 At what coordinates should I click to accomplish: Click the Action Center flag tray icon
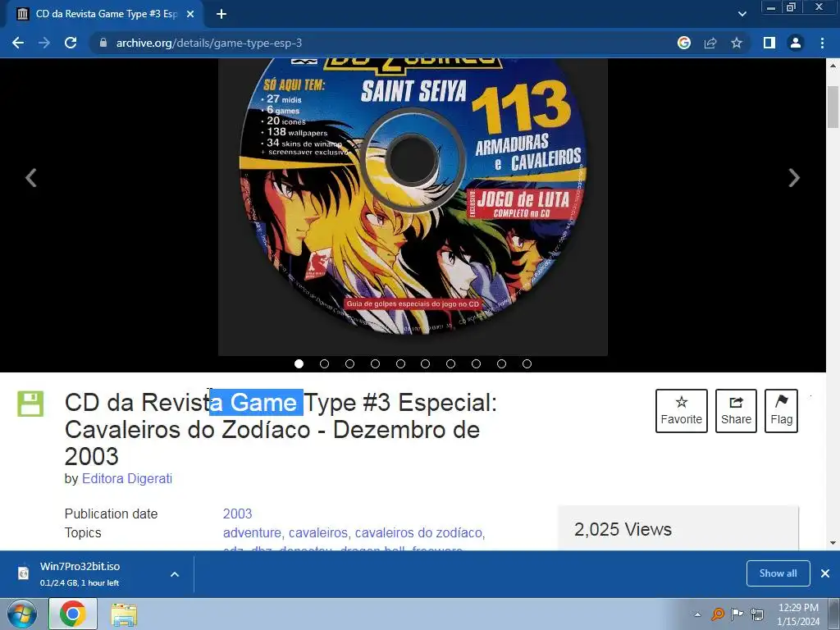(x=737, y=614)
